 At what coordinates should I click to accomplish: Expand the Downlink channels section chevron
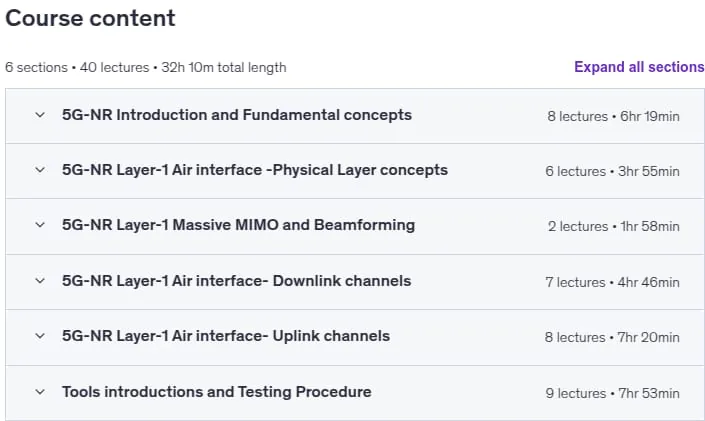[40, 281]
